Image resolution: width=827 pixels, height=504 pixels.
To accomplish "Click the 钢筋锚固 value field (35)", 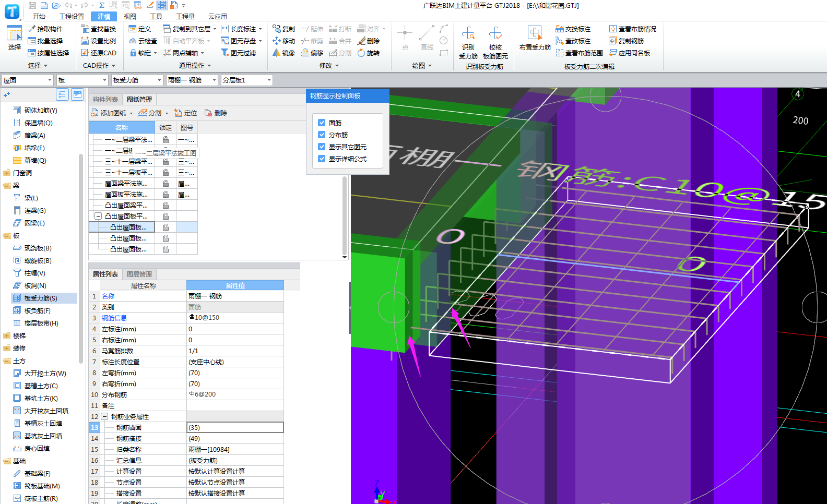I will [235, 428].
